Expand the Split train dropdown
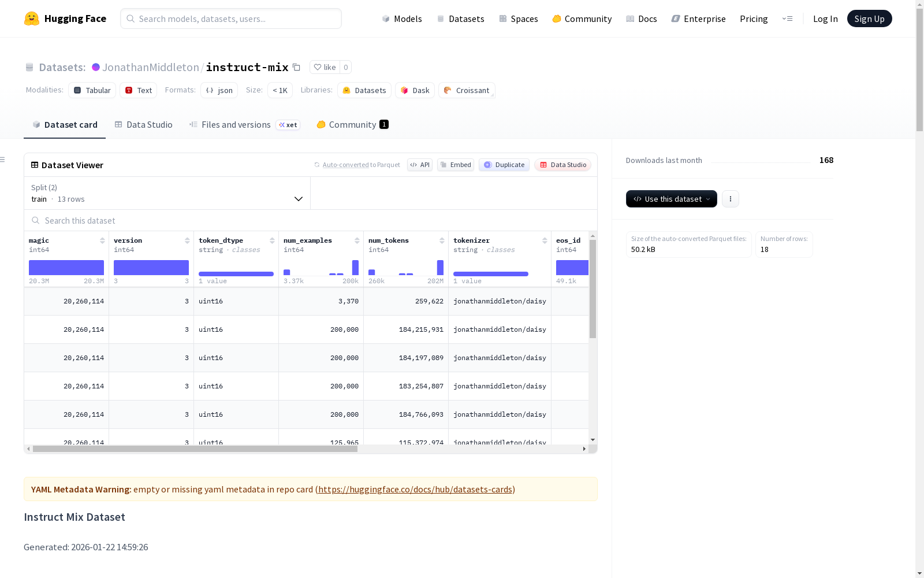924x578 pixels. pos(167,193)
